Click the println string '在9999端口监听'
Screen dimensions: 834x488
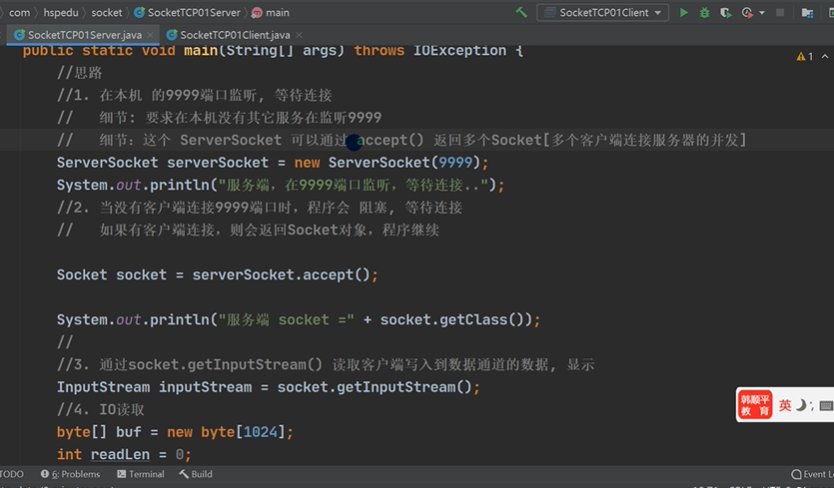[340, 185]
